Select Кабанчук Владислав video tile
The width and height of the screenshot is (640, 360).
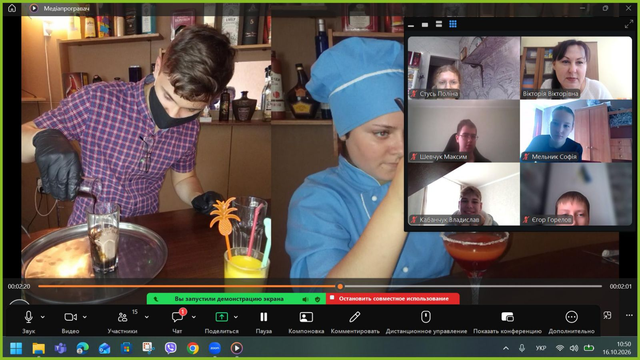point(464,194)
